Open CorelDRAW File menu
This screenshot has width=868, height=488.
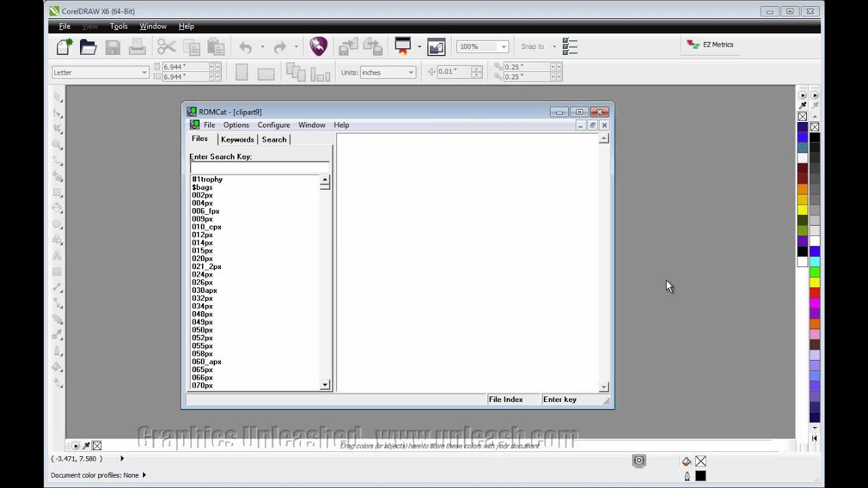(x=64, y=26)
